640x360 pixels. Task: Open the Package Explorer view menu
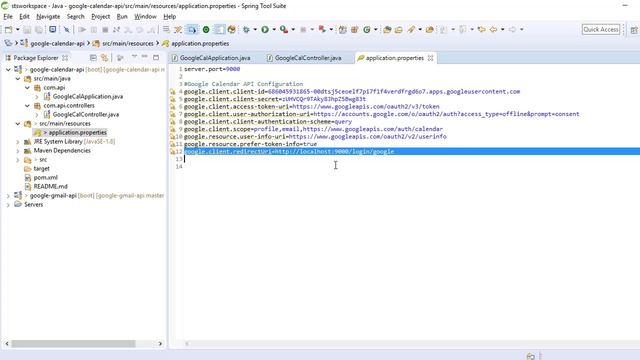(x=134, y=57)
